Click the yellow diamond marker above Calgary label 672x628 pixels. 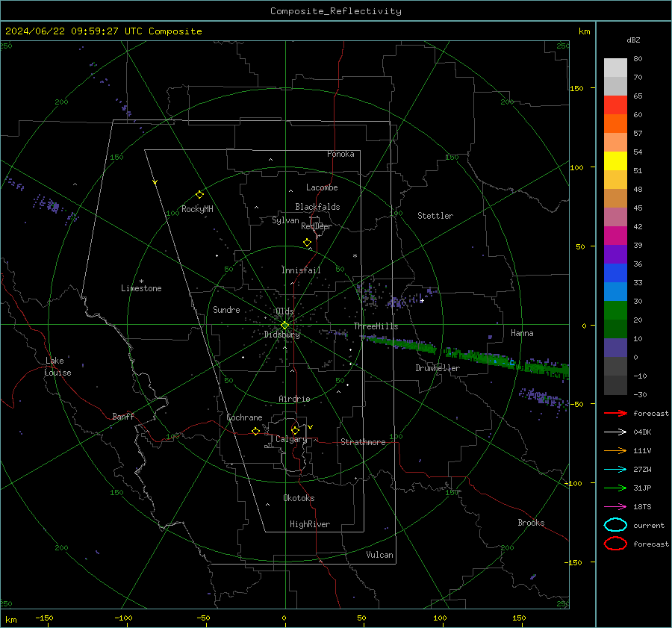(x=295, y=430)
